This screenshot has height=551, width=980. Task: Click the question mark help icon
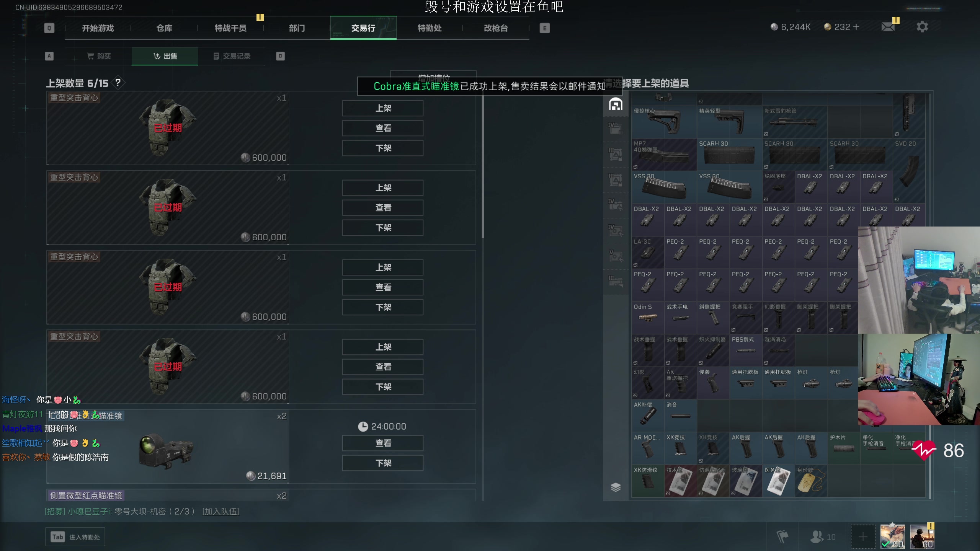(118, 83)
